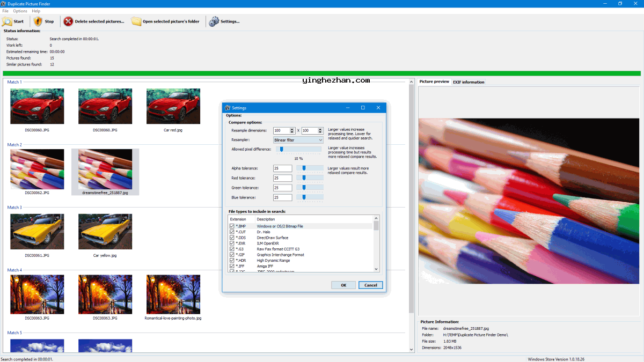644x362 pixels.
Task: Click the file types list down scroll arrow
Action: tap(376, 269)
